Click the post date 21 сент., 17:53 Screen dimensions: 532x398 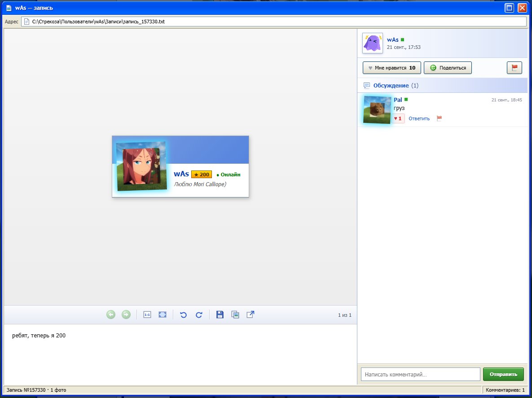click(404, 47)
